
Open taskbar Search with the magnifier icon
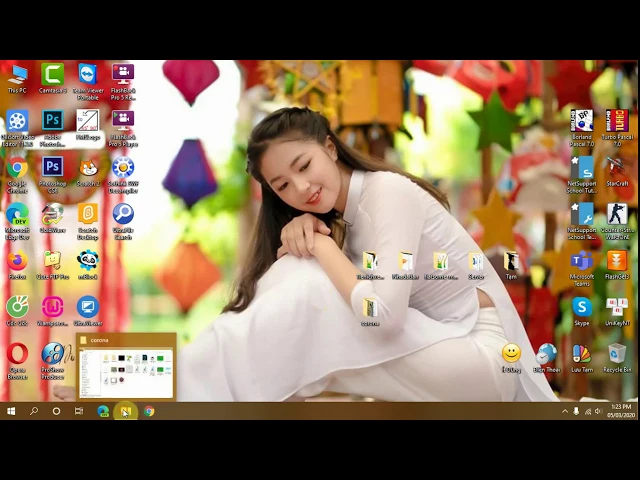tap(34, 411)
